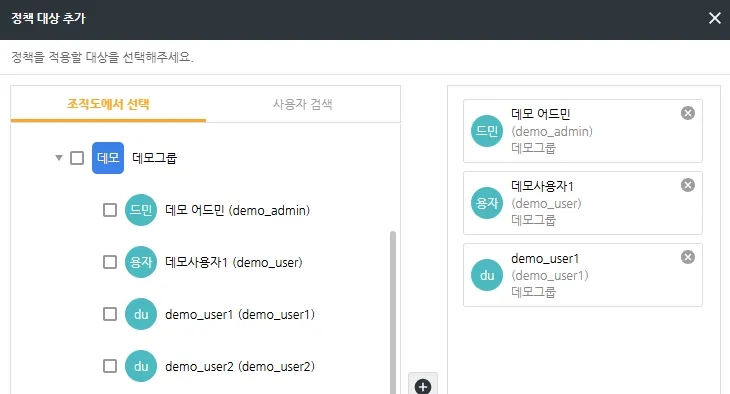Select 데모사용자1 (demo_user) tree row text

[x=234, y=263]
